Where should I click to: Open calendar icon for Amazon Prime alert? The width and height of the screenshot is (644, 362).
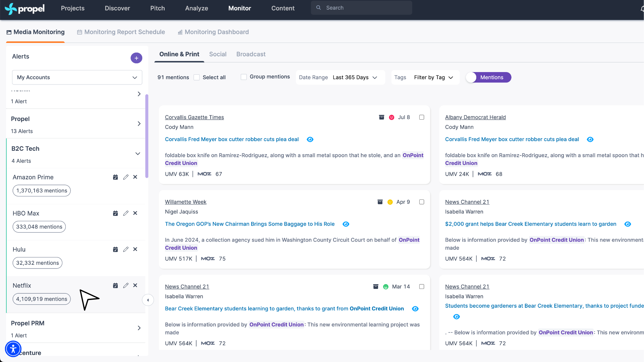tap(115, 177)
